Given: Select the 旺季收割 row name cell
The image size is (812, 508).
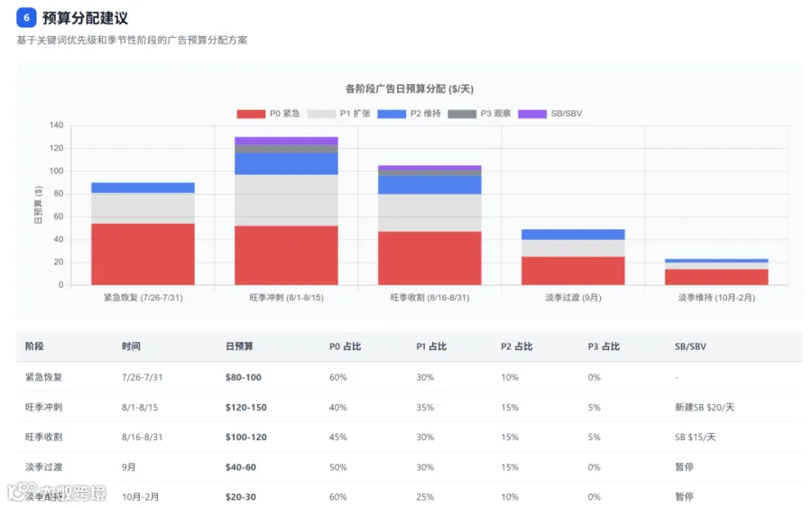Looking at the screenshot, I should click(x=43, y=437).
